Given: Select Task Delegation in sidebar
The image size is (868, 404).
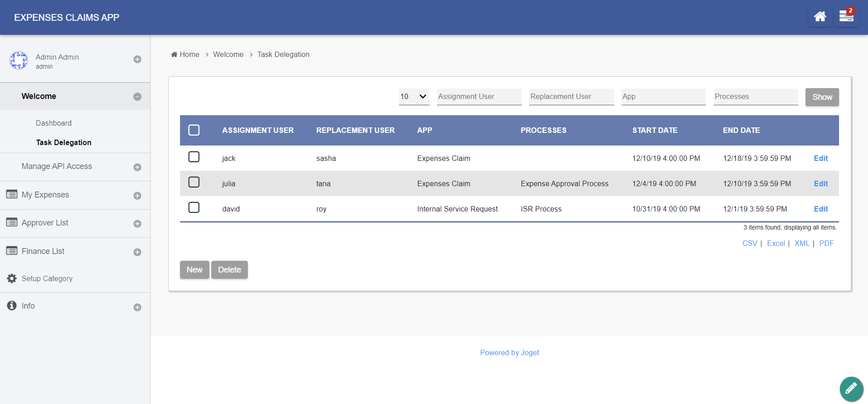Looking at the screenshot, I should [63, 142].
